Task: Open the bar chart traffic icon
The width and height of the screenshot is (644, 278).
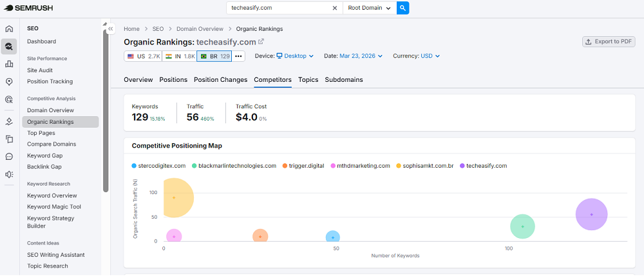Action: pos(9,64)
